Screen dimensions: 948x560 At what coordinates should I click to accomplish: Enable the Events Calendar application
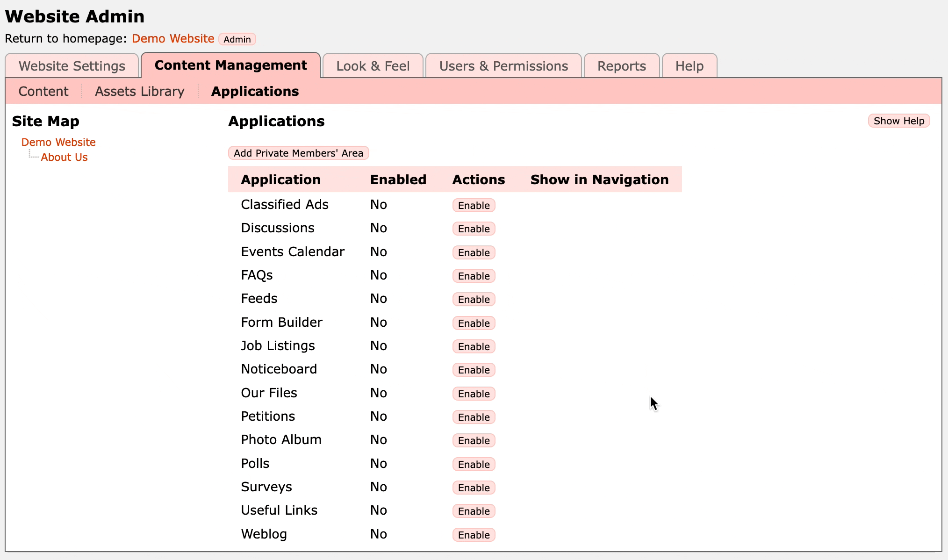[474, 252]
